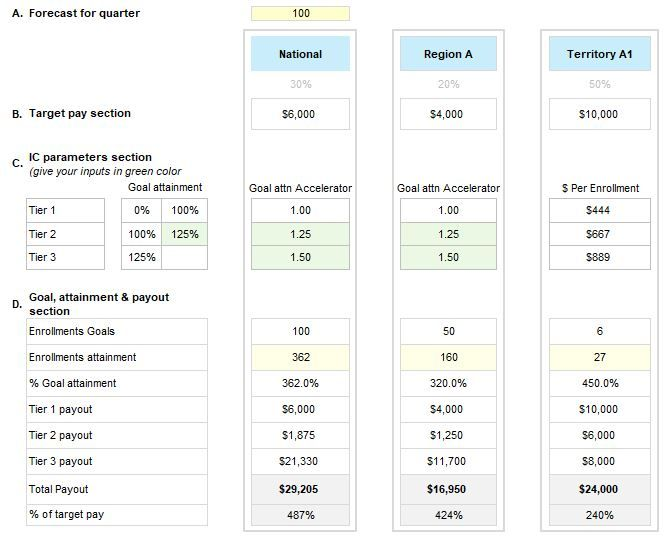The image size is (669, 541).
Task: Click Territory A1 target pay $10,000 cell
Action: coord(598,114)
